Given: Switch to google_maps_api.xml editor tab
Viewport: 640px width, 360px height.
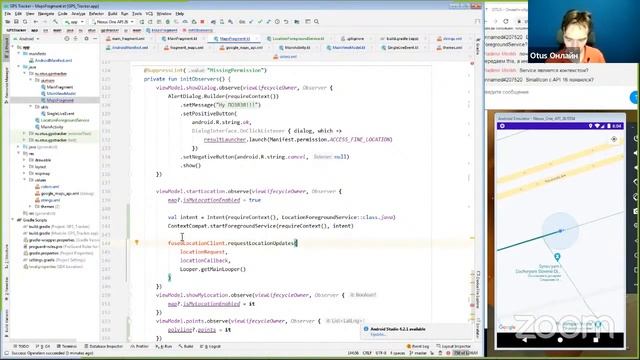Looking at the screenshot, I should click(x=242, y=48).
